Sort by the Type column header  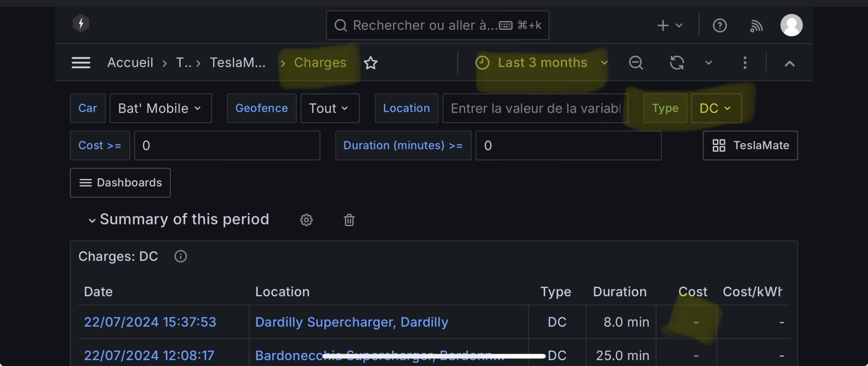click(556, 292)
